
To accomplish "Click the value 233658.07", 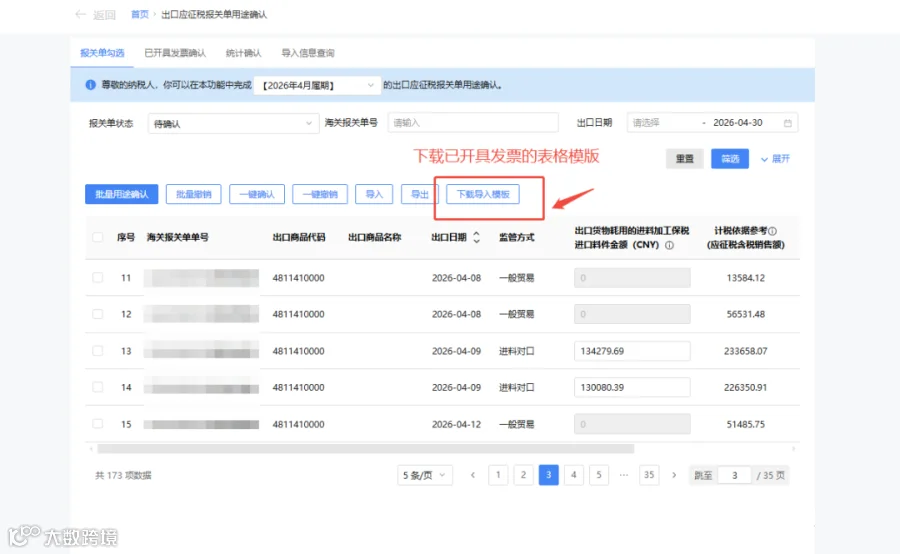I will 746,351.
